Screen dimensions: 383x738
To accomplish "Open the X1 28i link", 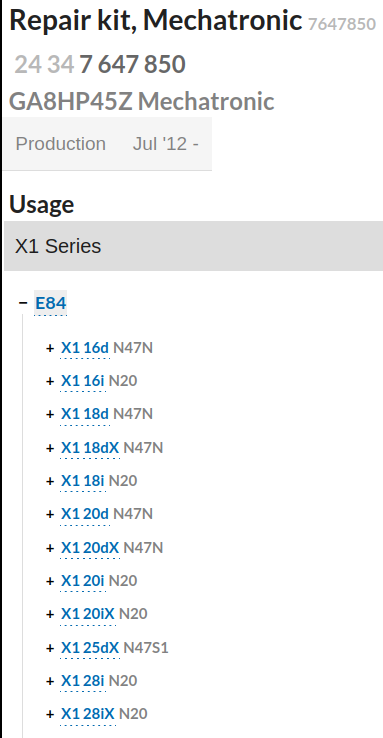I will click(x=83, y=681).
